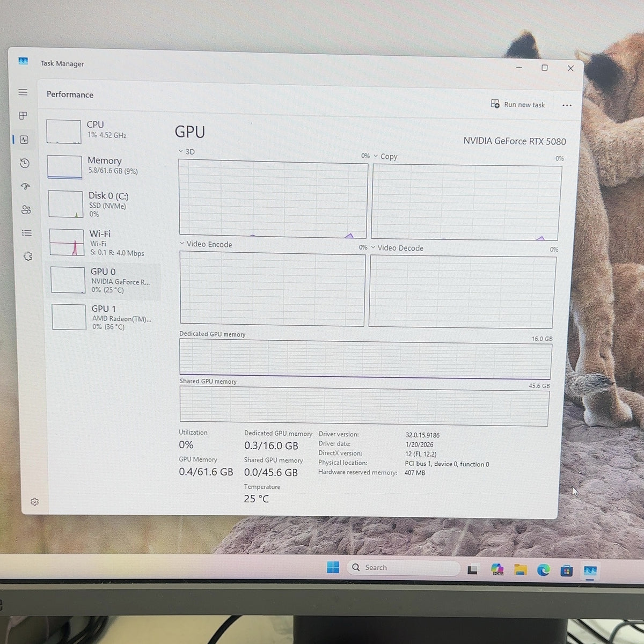Click the Task Manager taskbar icon
The height and width of the screenshot is (644, 644).
[590, 571]
